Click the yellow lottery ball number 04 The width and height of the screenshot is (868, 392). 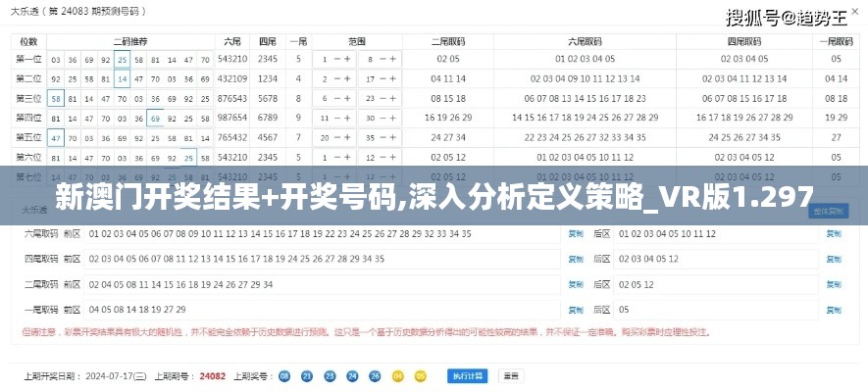click(398, 375)
